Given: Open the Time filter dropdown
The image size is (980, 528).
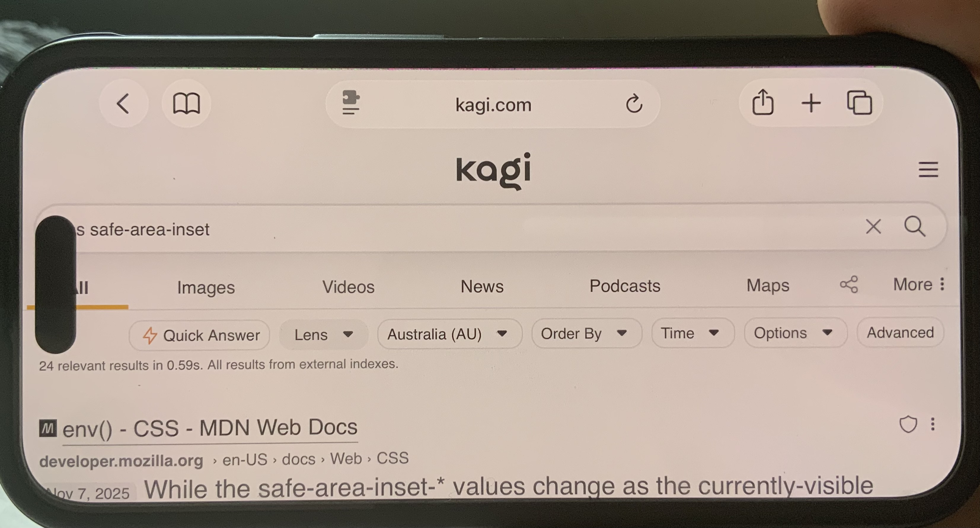Looking at the screenshot, I should pyautogui.click(x=693, y=333).
